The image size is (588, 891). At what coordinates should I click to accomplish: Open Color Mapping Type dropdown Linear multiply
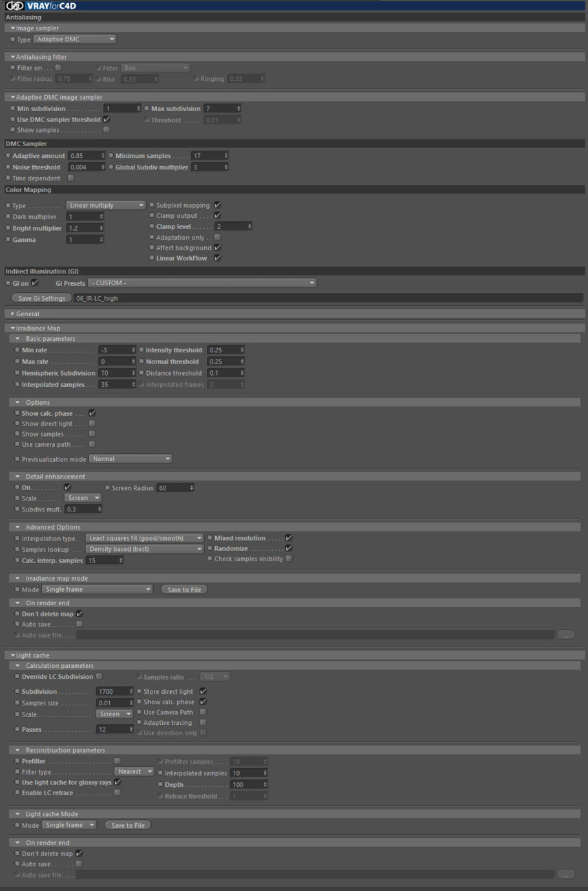(x=105, y=206)
